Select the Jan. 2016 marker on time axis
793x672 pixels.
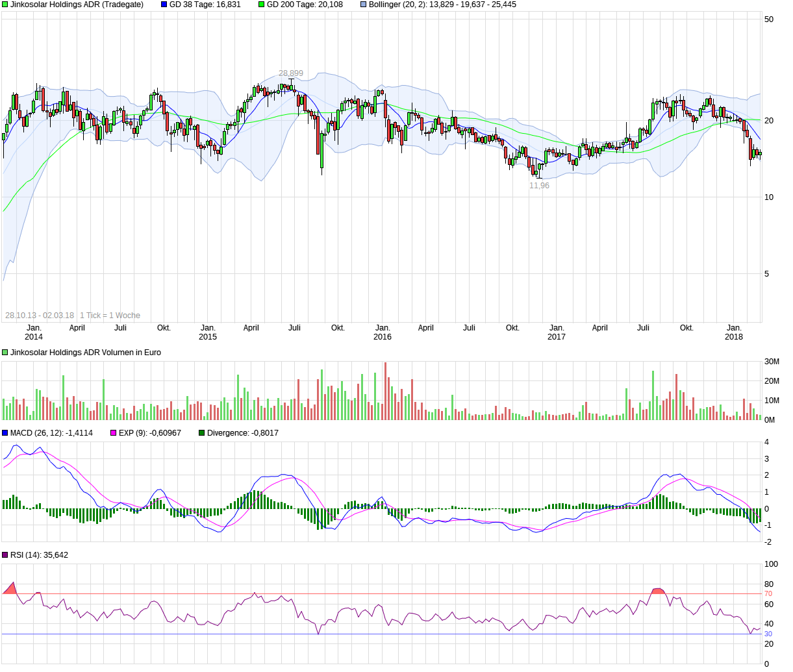point(383,332)
